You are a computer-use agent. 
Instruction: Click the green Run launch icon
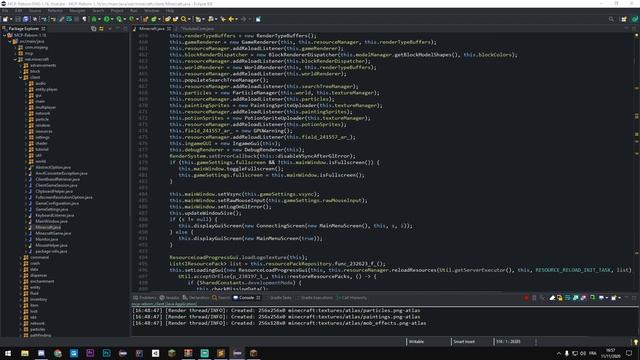point(107,19)
